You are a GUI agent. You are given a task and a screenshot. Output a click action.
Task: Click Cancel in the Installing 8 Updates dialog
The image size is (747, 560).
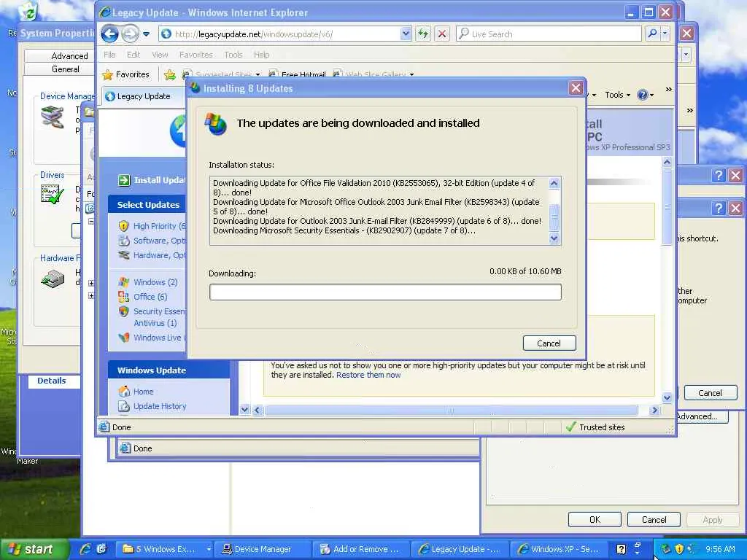[549, 343]
